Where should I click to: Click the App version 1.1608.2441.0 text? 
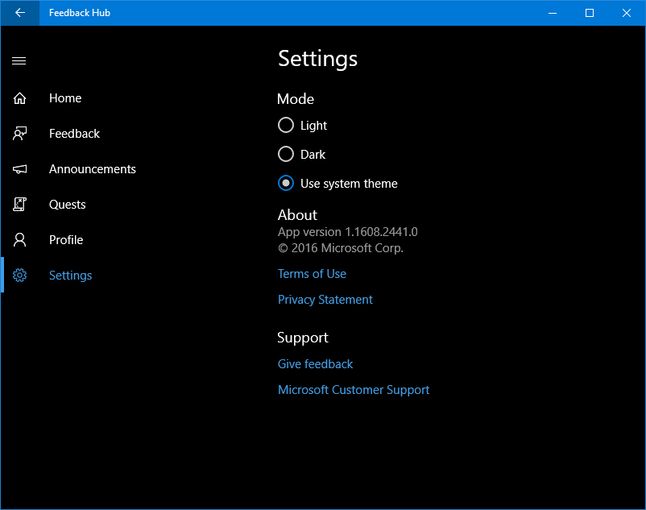pyautogui.click(x=348, y=232)
